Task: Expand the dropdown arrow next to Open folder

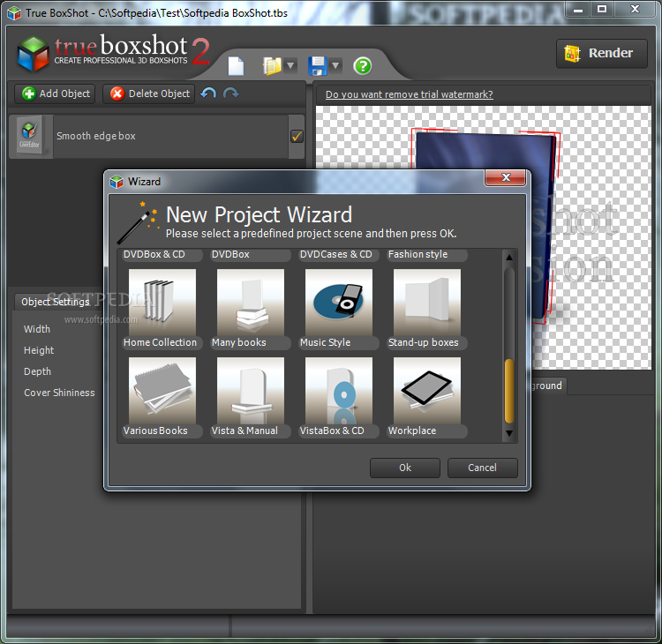Action: click(x=290, y=66)
